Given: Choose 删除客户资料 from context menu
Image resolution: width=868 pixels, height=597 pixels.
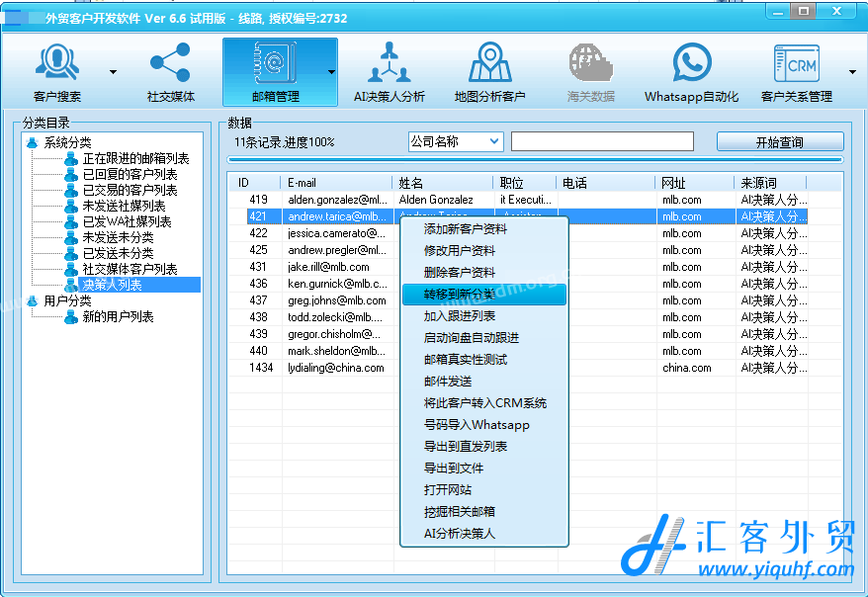Looking at the screenshot, I should click(x=484, y=272).
